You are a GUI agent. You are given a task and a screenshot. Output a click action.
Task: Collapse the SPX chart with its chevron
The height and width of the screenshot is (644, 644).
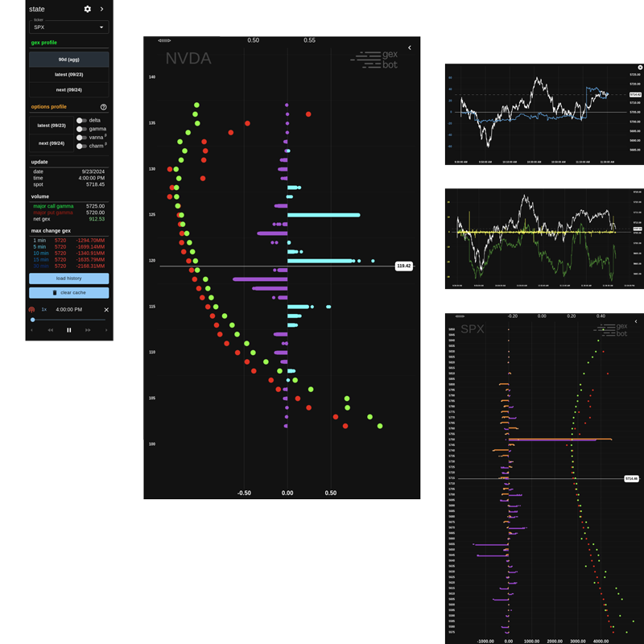tap(636, 321)
